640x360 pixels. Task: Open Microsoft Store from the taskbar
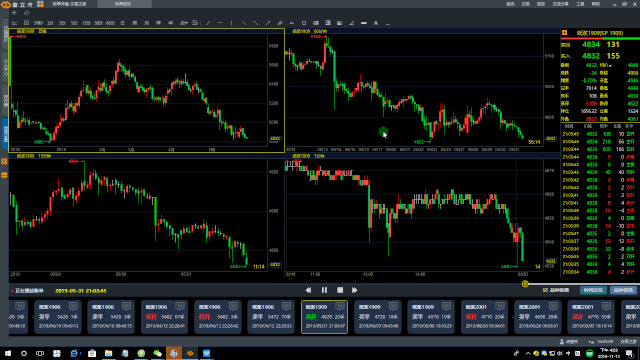[x=92, y=353]
